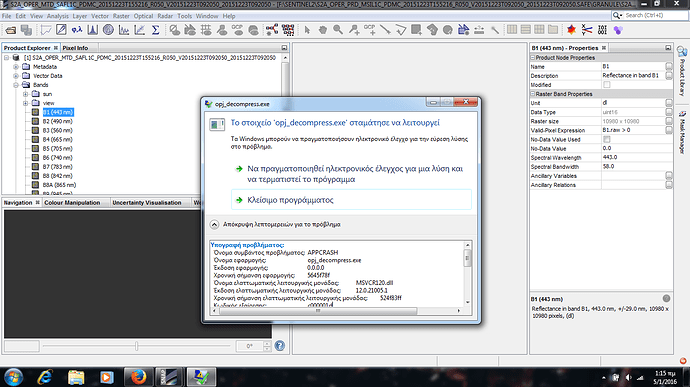Viewport: 690px width, 387px height.
Task: Expand the sun folder node
Action: coord(26,94)
